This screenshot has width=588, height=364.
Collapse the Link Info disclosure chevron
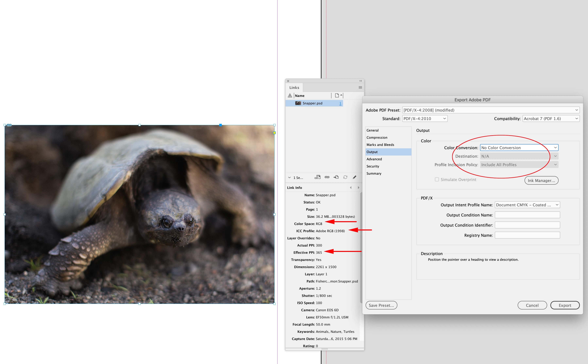pyautogui.click(x=289, y=177)
